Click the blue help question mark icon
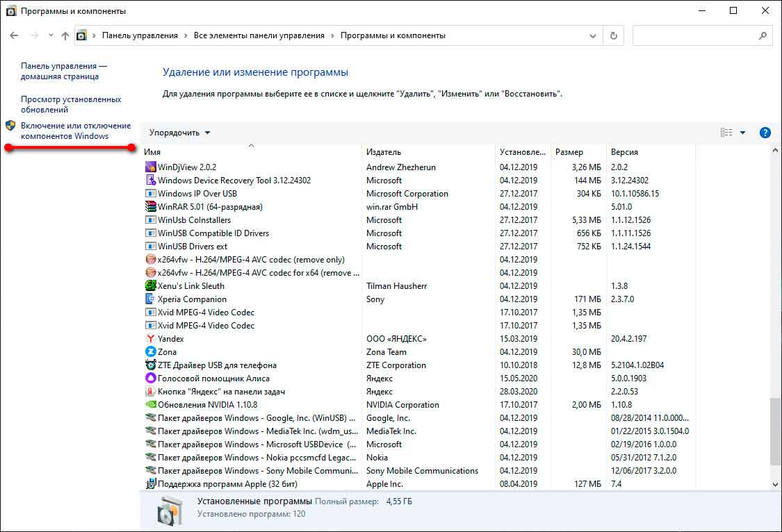Image resolution: width=782 pixels, height=532 pixels. tap(765, 133)
